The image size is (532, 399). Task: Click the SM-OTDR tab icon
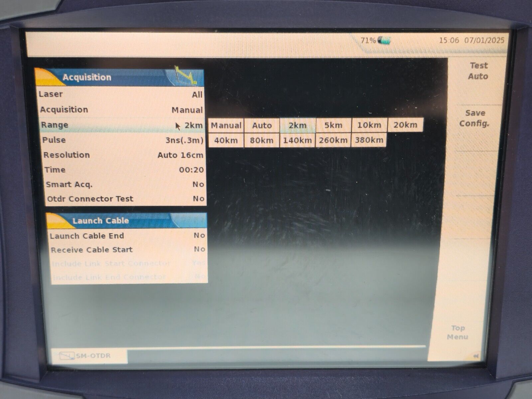pos(67,356)
